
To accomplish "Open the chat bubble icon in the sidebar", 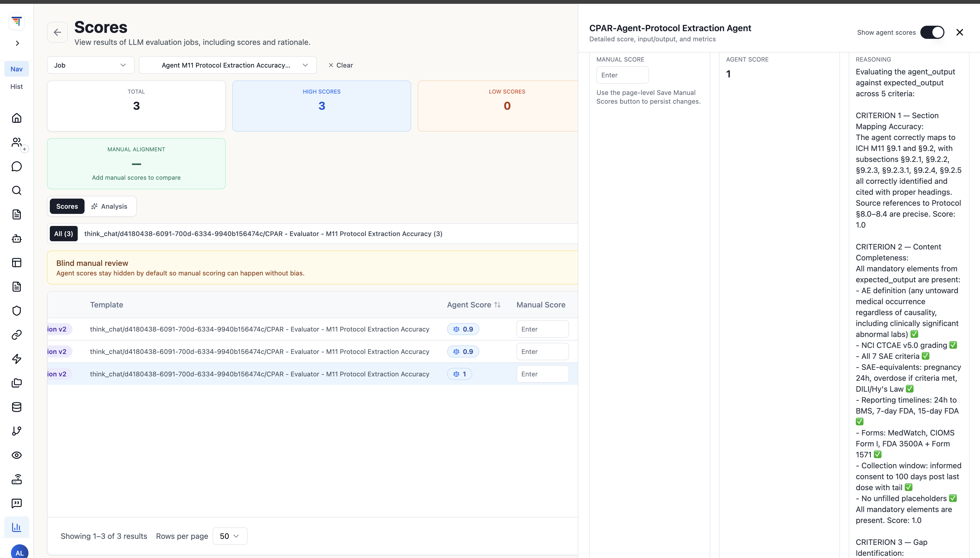I will pos(16,166).
